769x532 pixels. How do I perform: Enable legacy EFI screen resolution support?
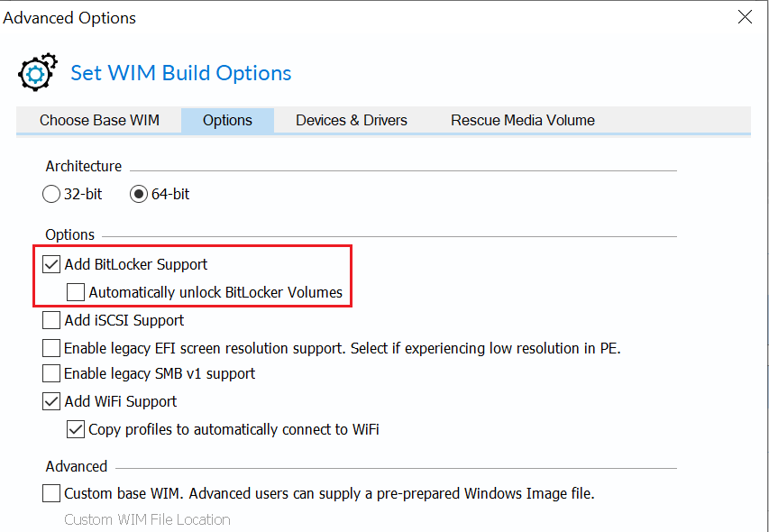pos(51,348)
